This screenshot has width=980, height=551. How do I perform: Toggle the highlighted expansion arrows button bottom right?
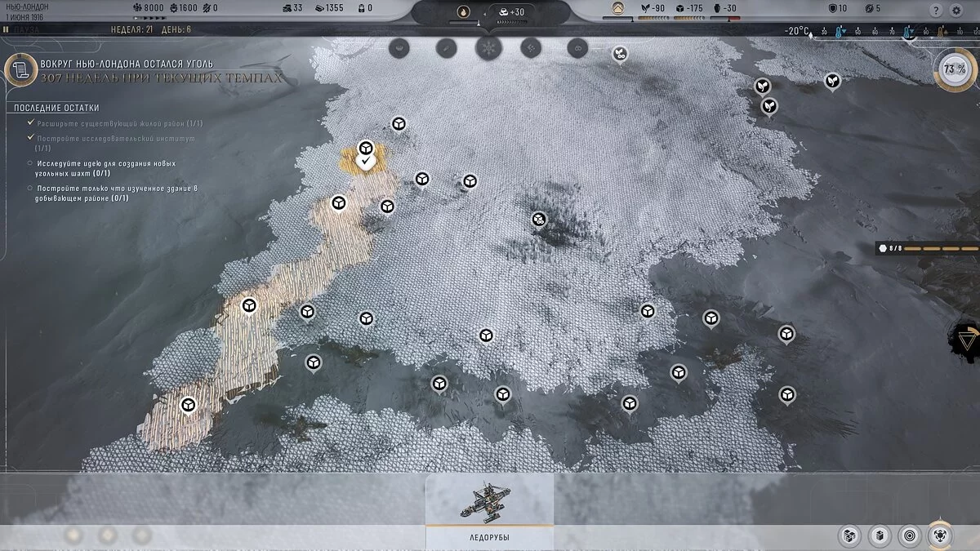click(x=940, y=535)
